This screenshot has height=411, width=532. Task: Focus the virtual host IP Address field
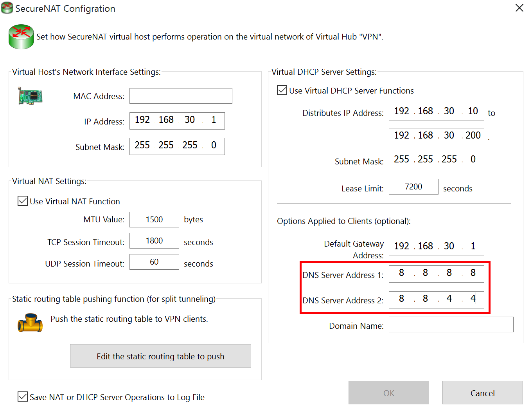177,121
